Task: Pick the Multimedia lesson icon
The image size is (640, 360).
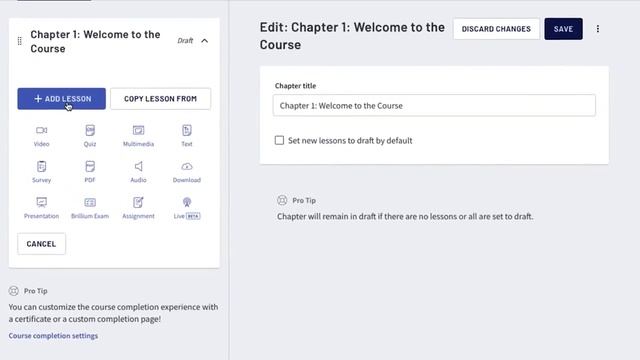Action: coord(138,131)
